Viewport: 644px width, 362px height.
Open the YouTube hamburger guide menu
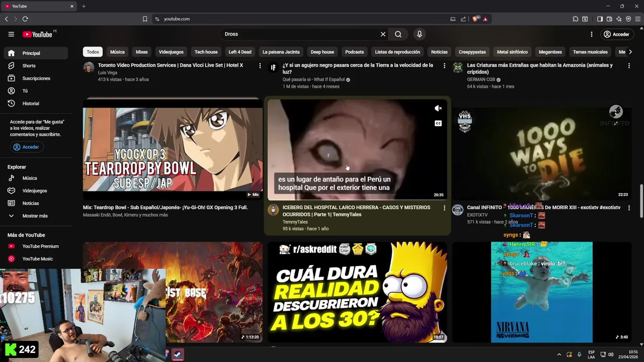tap(11, 34)
